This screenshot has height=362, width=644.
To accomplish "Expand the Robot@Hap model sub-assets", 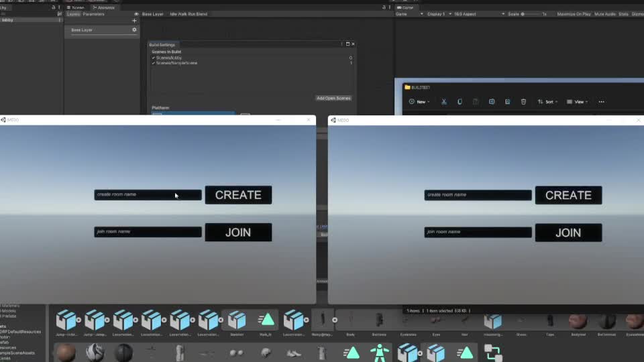I will (335, 320).
